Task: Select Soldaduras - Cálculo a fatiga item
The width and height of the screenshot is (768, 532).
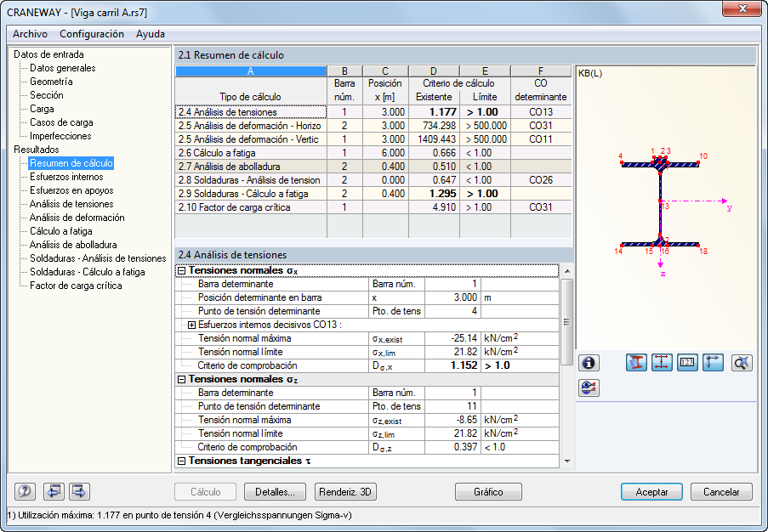Action: (88, 272)
